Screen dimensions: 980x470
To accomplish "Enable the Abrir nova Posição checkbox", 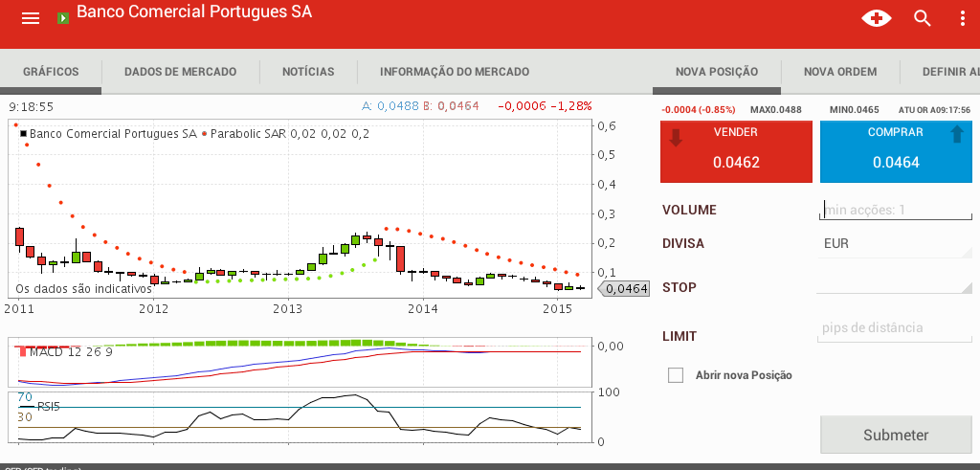I will [x=676, y=375].
